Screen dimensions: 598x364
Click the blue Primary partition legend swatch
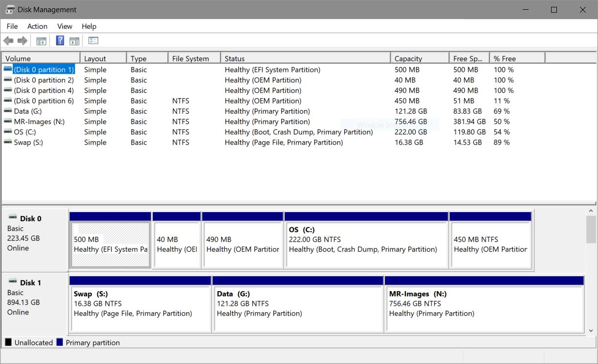tap(60, 343)
